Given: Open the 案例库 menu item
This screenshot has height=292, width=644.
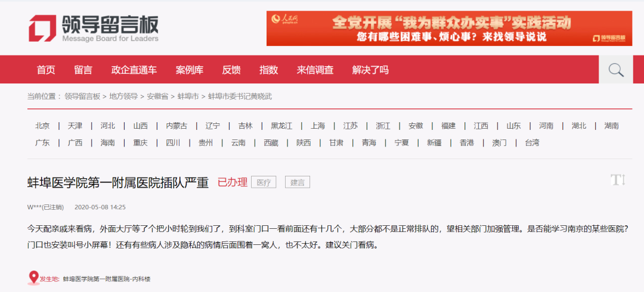Looking at the screenshot, I should coord(190,70).
